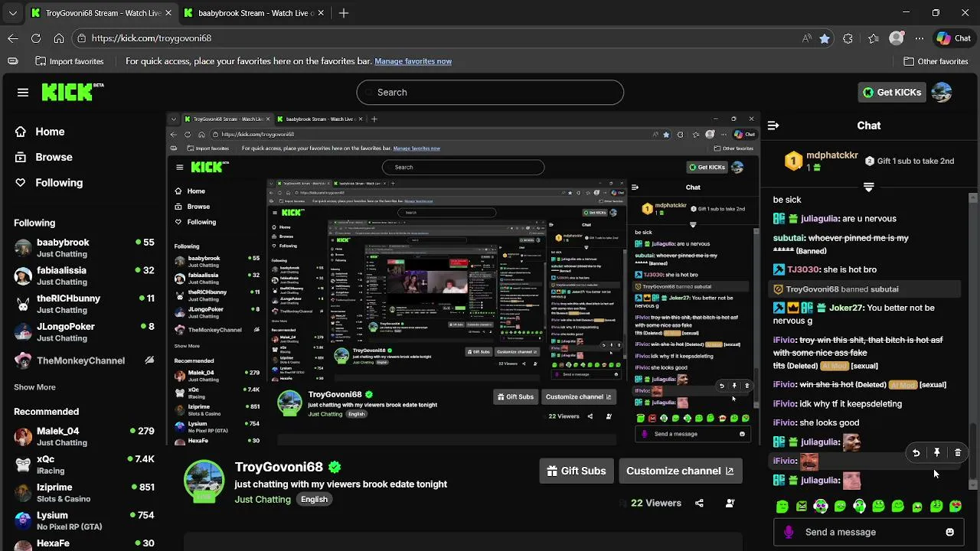
Task: Click the English language tag
Action: (314, 499)
